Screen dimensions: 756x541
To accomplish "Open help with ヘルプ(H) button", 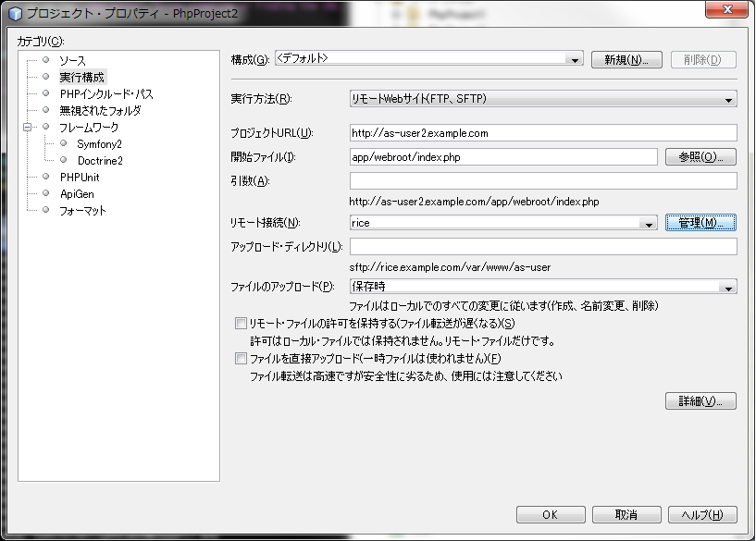I will (702, 514).
